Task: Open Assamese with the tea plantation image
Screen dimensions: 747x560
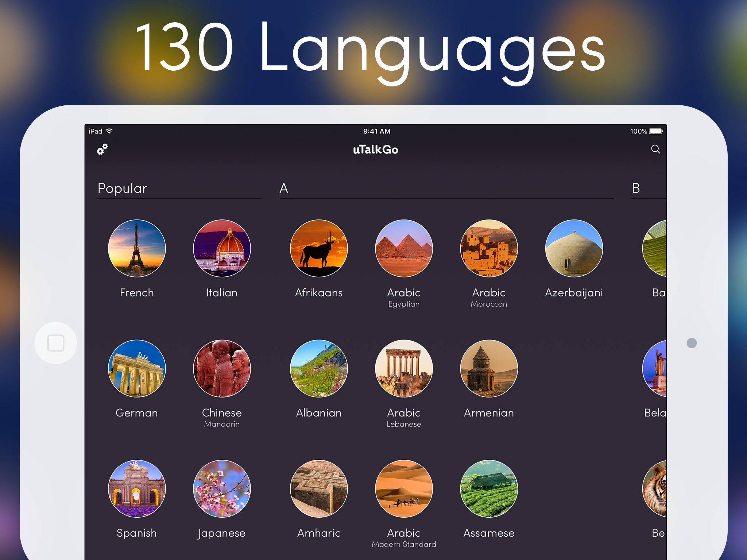Action: tap(489, 489)
